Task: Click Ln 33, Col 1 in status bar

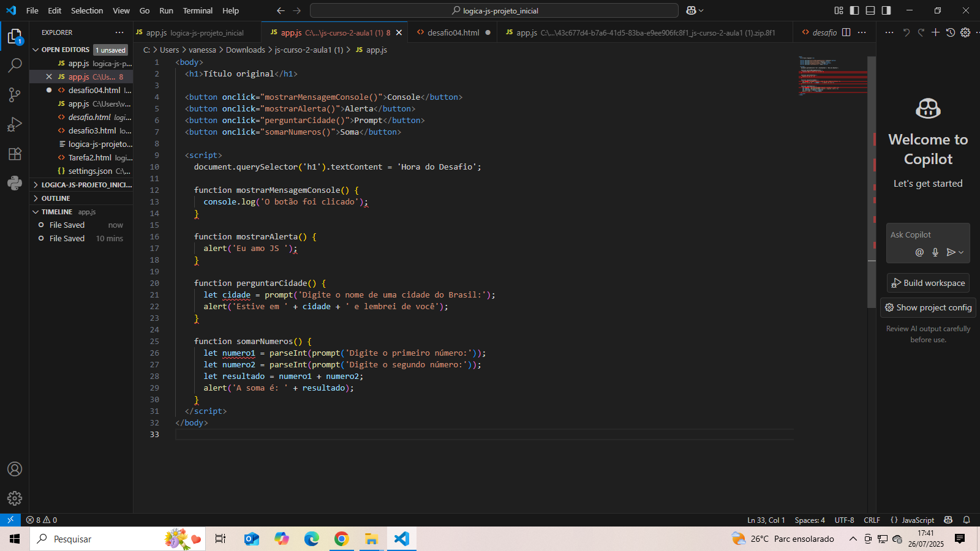Action: pyautogui.click(x=766, y=520)
